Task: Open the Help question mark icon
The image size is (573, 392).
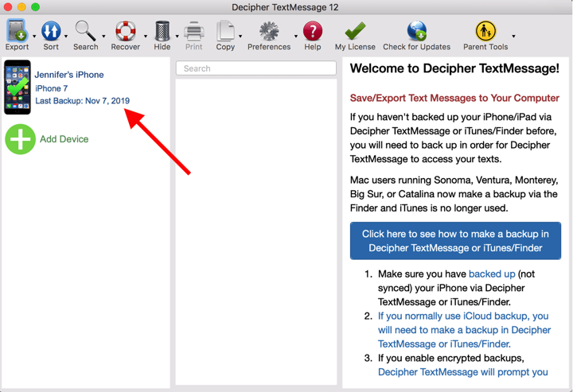Action: (313, 32)
